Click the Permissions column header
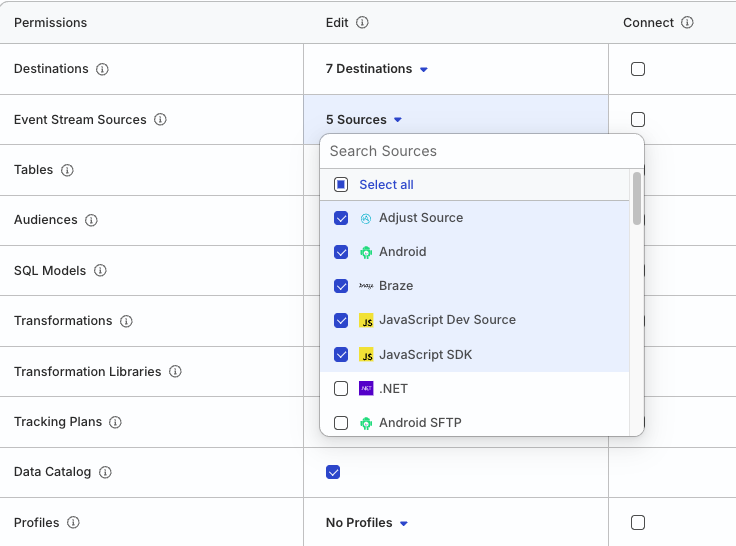The width and height of the screenshot is (736, 546). click(x=50, y=23)
